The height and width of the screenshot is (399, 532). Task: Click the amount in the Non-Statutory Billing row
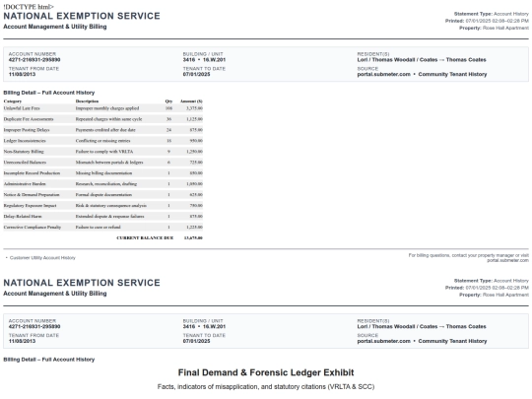(194, 152)
